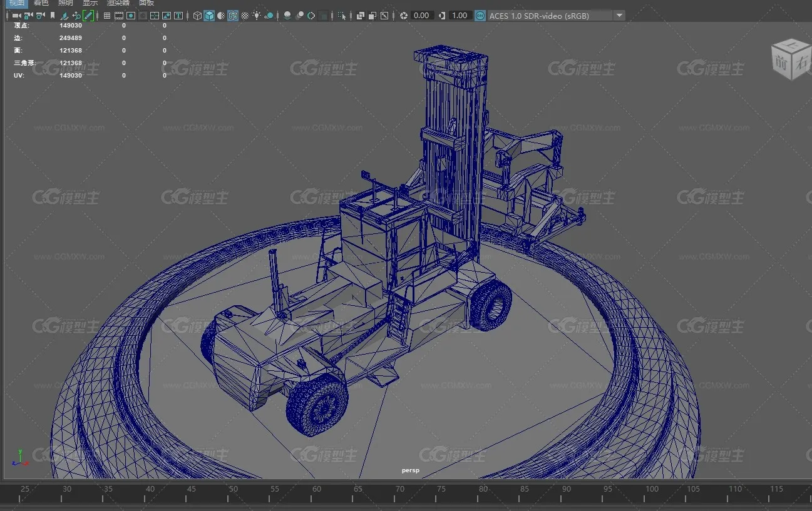Viewport: 812px width, 511px height.
Task: Toggle the Film Gate display
Action: (x=119, y=16)
